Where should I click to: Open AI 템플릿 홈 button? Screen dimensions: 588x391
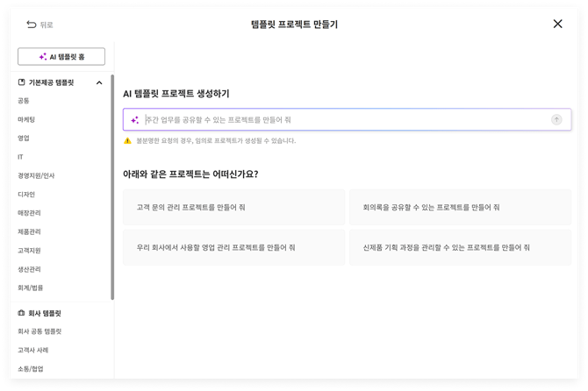(x=61, y=57)
